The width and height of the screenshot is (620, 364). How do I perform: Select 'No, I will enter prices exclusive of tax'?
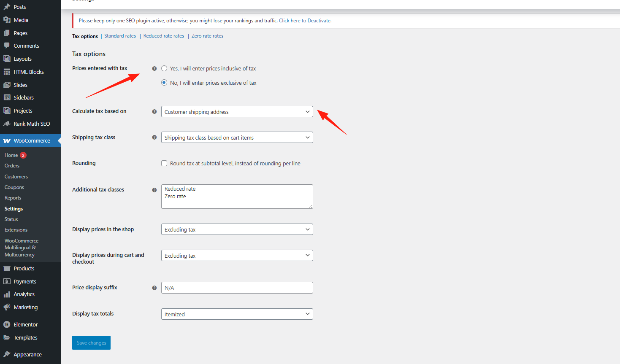pyautogui.click(x=164, y=83)
